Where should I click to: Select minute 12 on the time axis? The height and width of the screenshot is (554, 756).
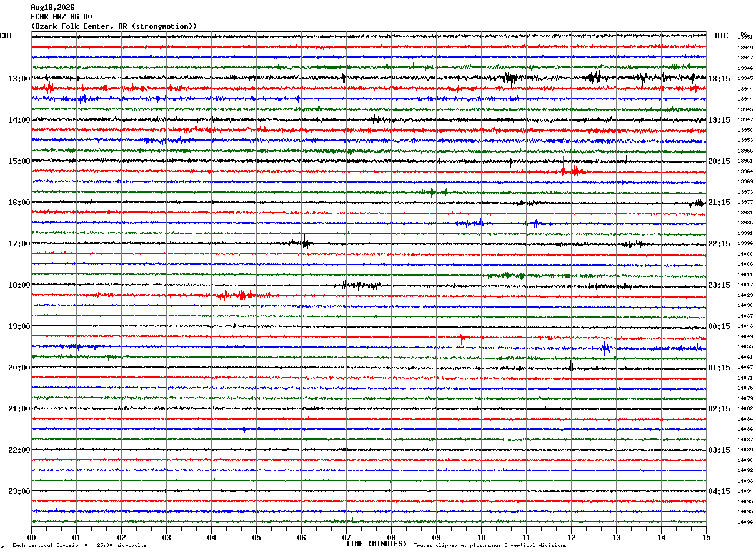[x=571, y=537]
